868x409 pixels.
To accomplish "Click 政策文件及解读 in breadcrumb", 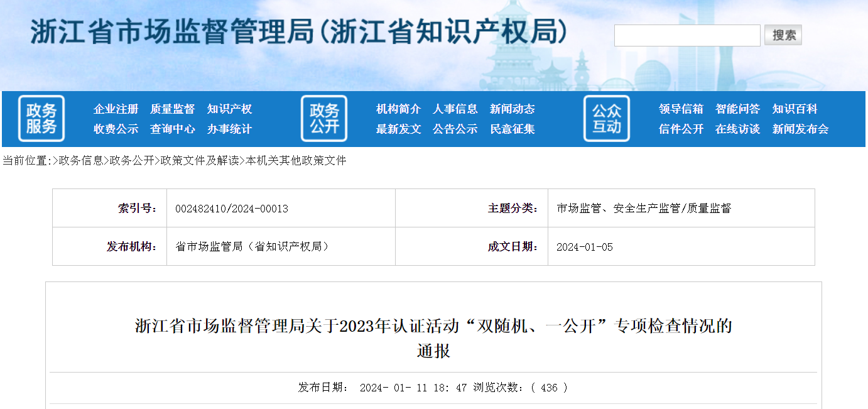I will tap(200, 161).
